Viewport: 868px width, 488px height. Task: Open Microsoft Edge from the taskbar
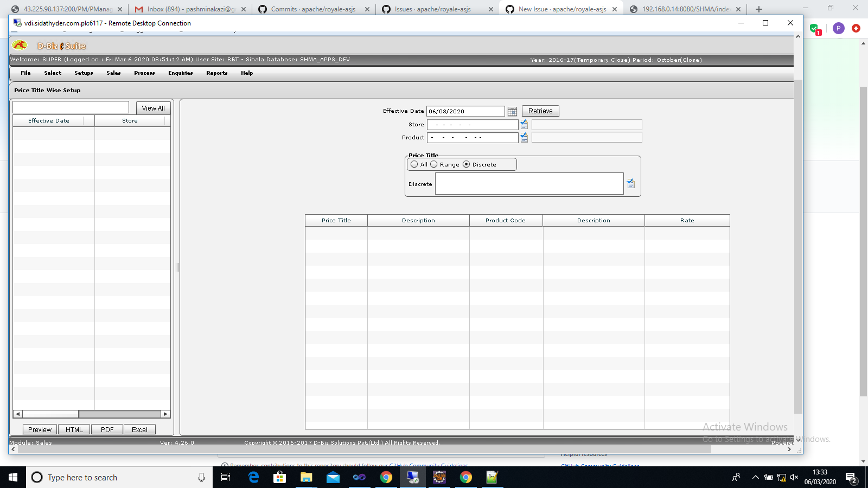(253, 477)
